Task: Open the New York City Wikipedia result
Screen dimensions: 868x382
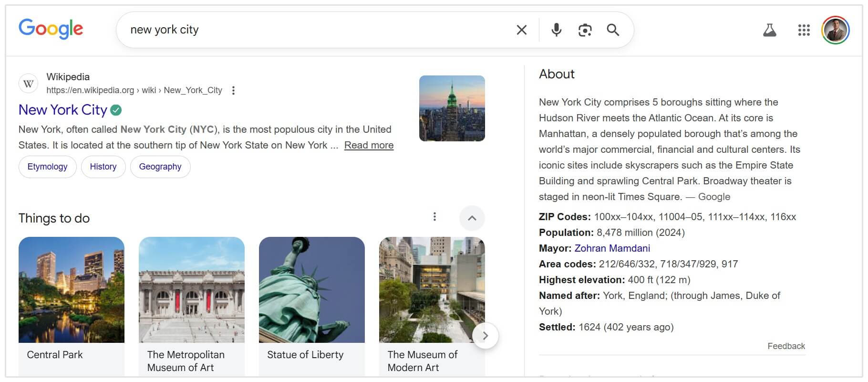Action: [x=62, y=110]
